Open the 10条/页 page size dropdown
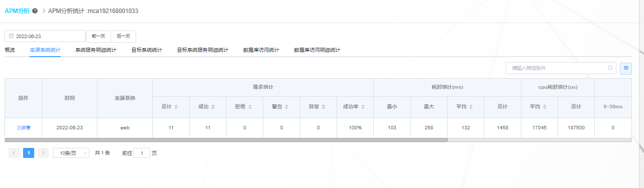Viewport: 644px width, 188px height. (71, 153)
